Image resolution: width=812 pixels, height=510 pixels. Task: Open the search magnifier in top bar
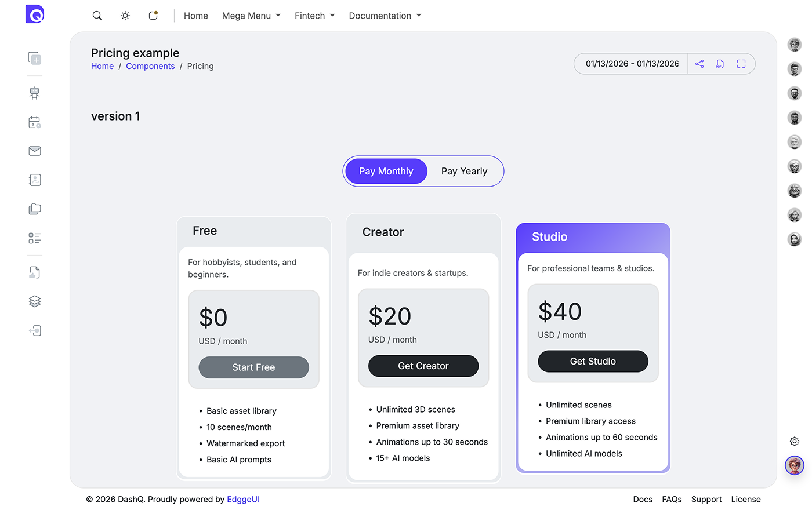[x=97, y=16]
